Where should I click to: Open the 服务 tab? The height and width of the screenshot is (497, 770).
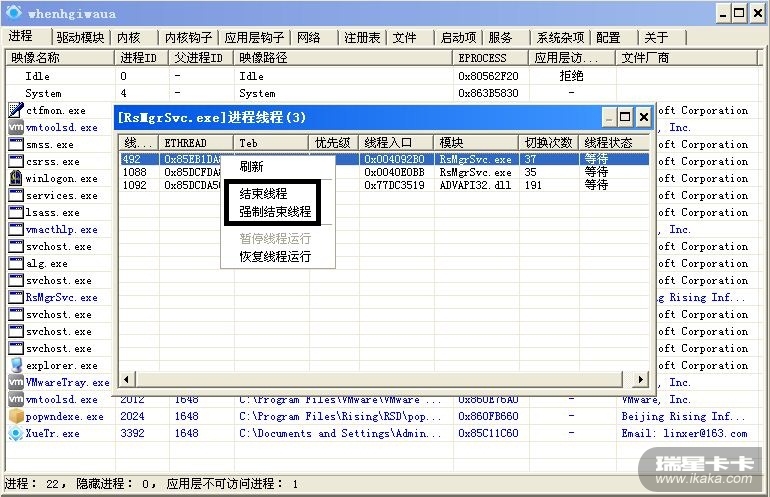click(x=501, y=37)
